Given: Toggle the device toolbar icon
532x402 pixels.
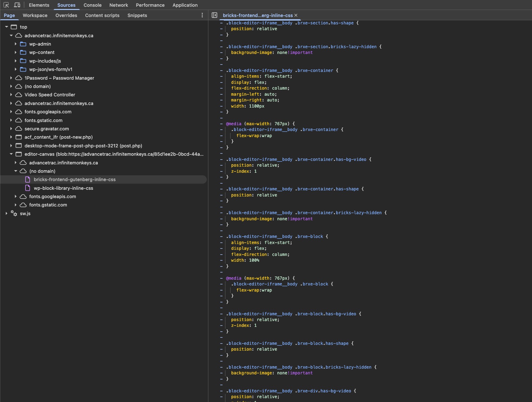Looking at the screenshot, I should (x=17, y=5).
